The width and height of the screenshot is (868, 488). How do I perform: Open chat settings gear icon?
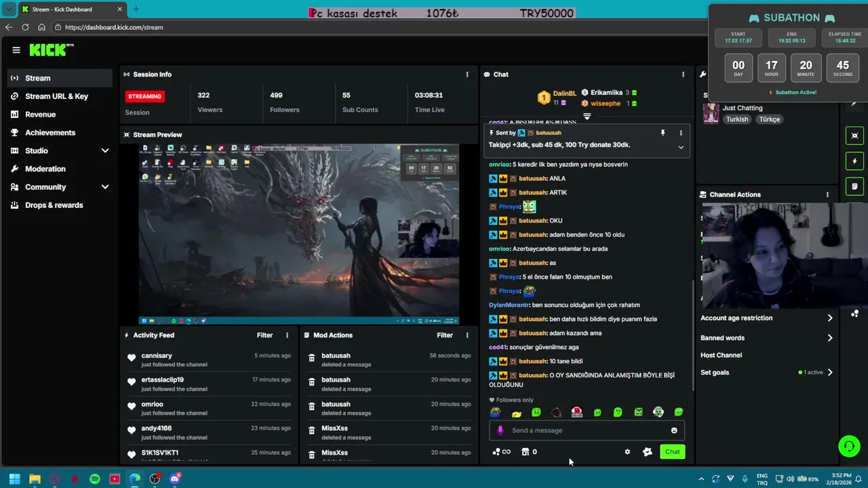627,452
